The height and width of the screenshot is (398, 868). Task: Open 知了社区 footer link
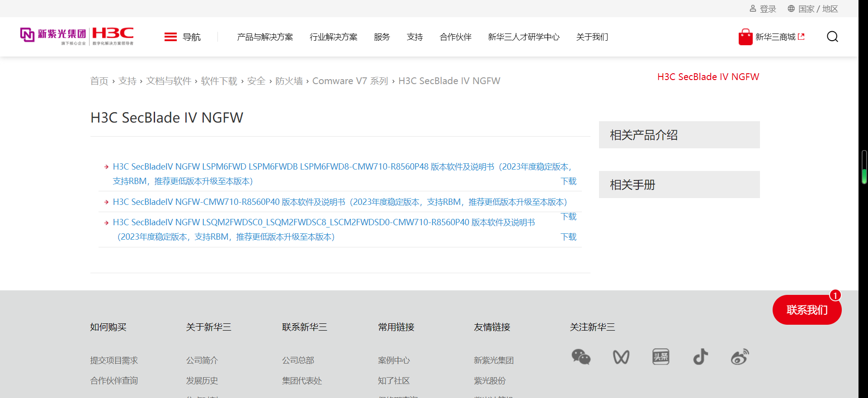(394, 381)
